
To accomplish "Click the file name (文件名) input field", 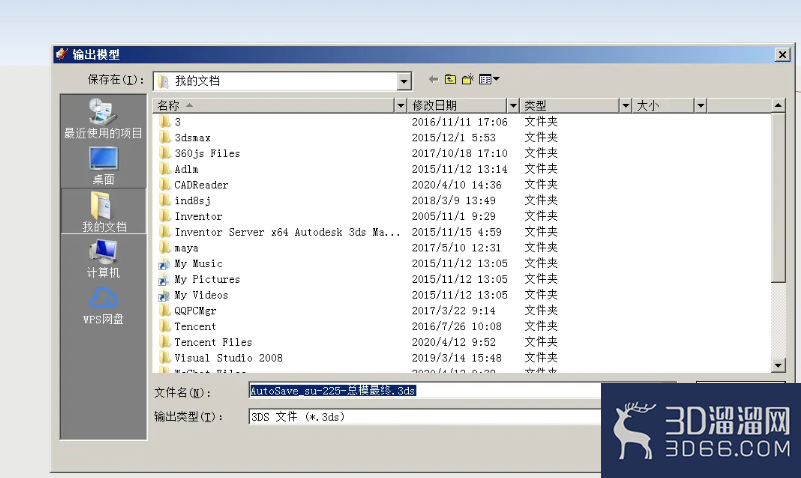I will point(425,391).
